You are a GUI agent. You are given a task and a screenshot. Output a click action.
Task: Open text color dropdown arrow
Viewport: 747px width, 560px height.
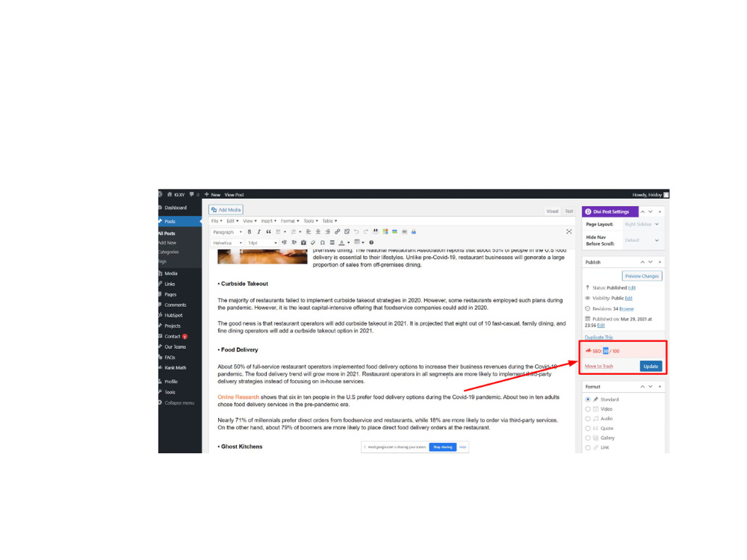tap(348, 243)
